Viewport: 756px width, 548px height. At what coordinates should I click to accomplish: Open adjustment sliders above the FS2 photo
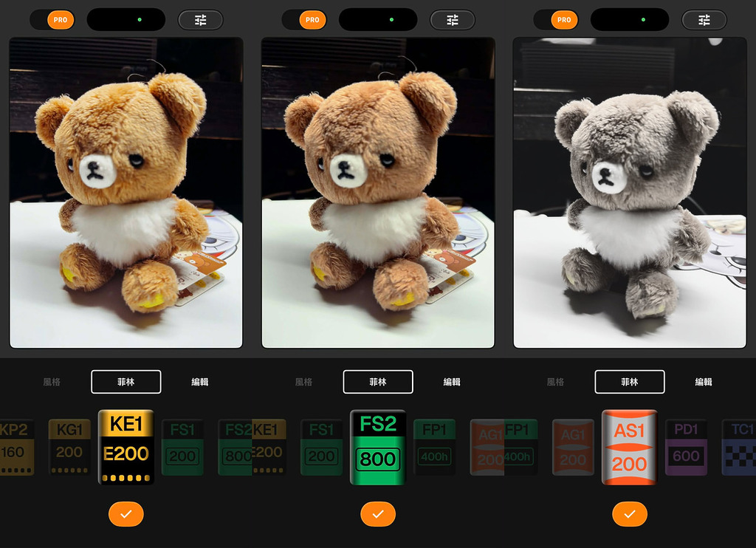click(453, 20)
